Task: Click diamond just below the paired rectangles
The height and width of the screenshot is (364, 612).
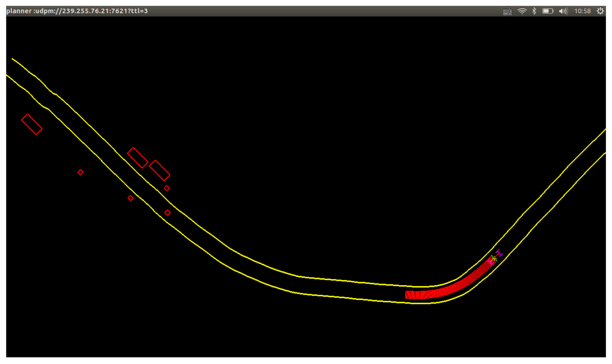Action: [167, 188]
